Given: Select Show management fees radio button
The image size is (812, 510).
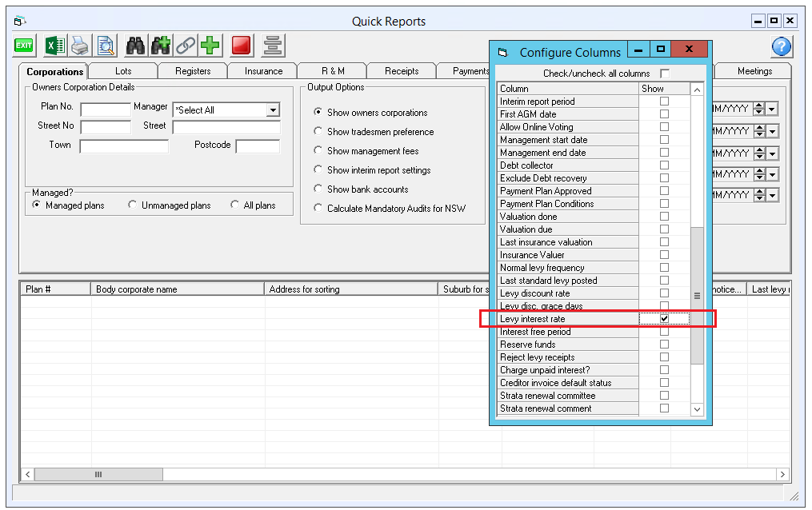Looking at the screenshot, I should tap(318, 150).
